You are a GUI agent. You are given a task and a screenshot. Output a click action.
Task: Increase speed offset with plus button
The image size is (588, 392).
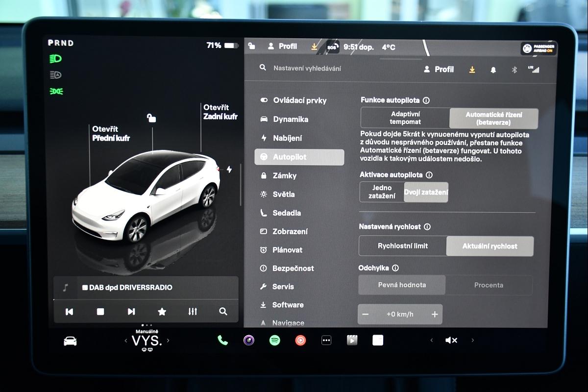[434, 315]
